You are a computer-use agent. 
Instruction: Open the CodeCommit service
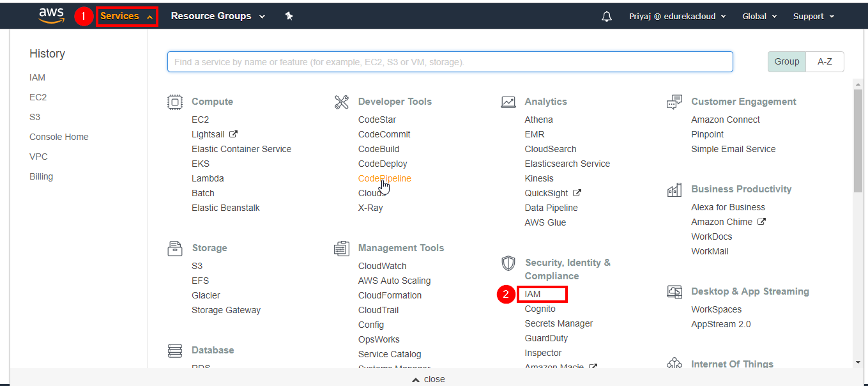click(x=384, y=134)
